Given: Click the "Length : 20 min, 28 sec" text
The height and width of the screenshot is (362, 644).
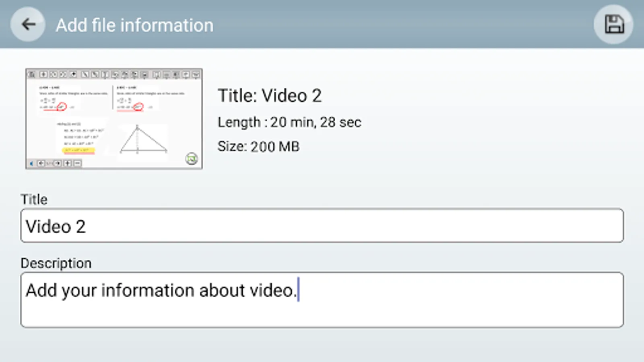Looking at the screenshot, I should tap(289, 122).
